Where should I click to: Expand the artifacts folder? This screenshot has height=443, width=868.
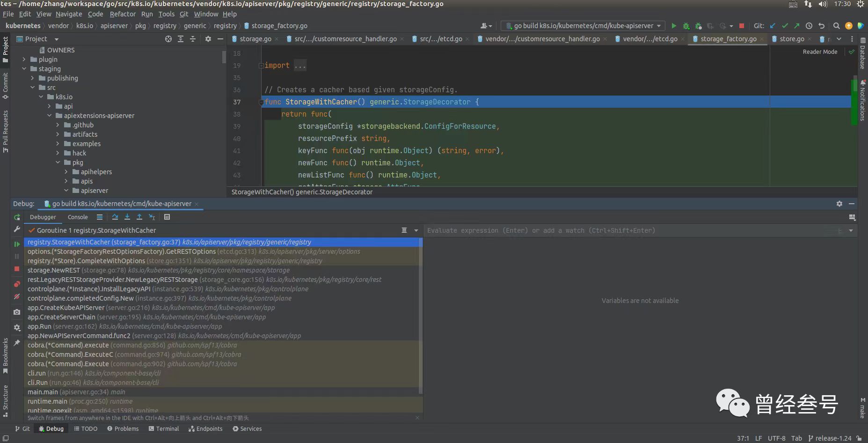click(x=58, y=134)
